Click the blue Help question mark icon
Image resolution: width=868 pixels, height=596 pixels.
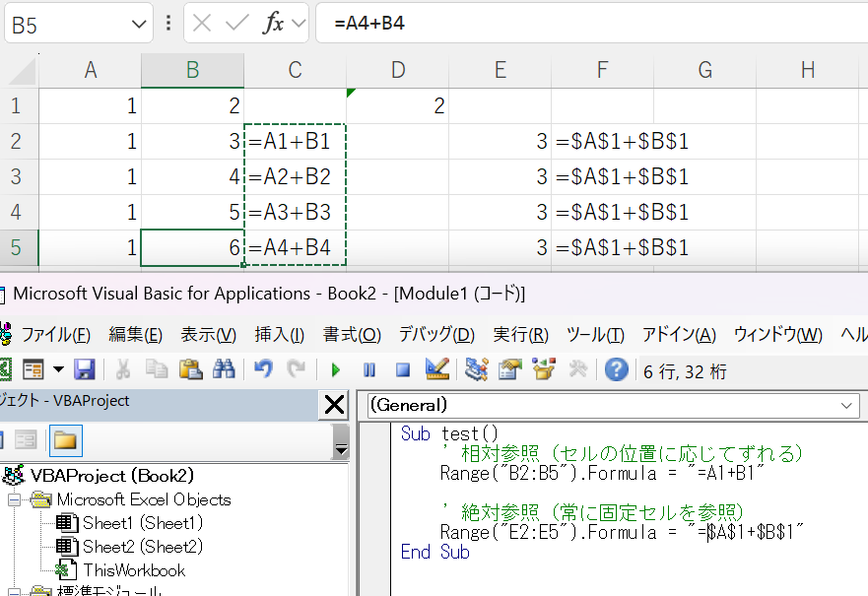616,369
